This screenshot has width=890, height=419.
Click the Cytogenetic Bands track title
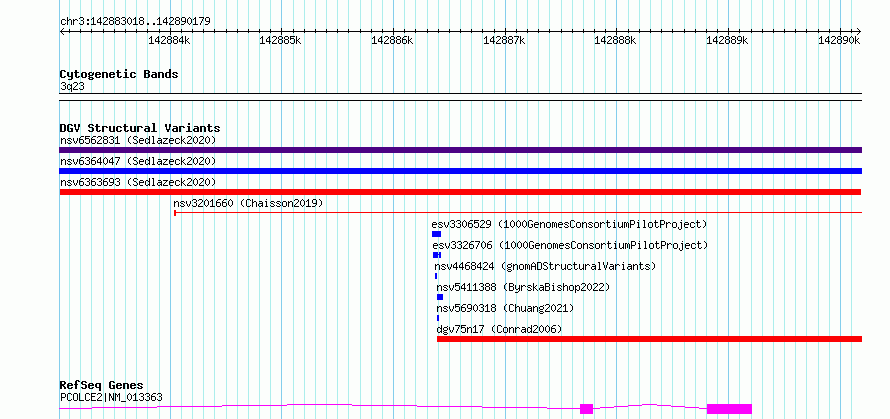pos(119,74)
